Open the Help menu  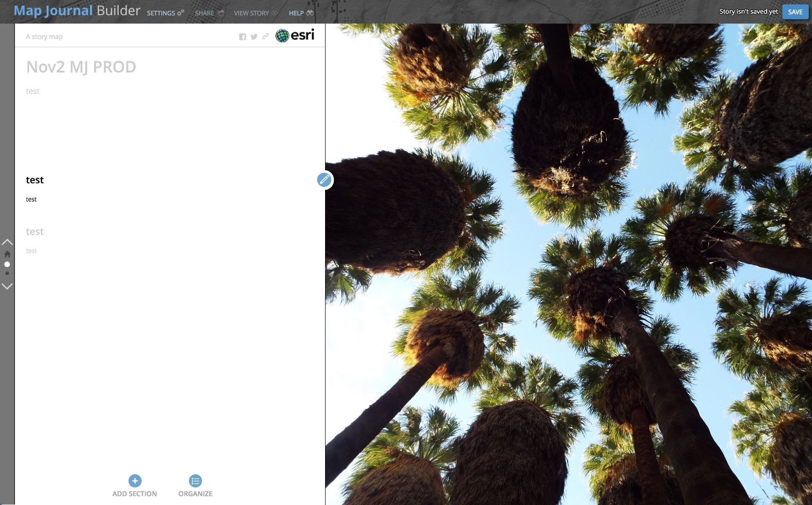click(301, 13)
